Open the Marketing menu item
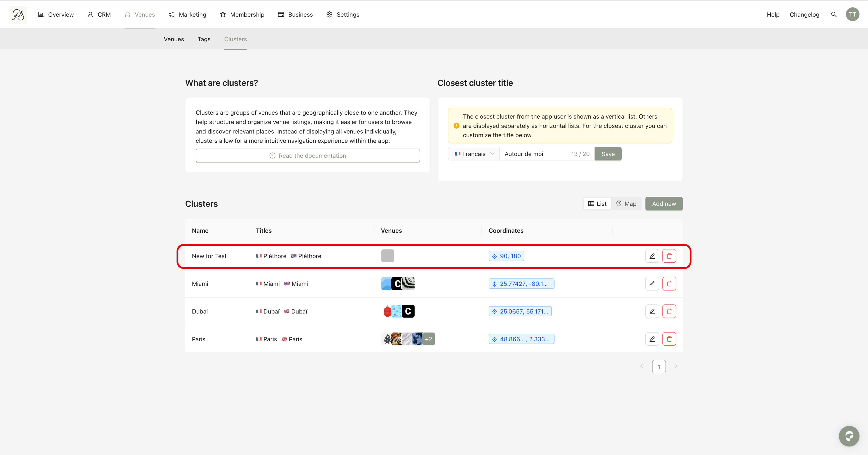The width and height of the screenshot is (868, 455). pos(187,14)
